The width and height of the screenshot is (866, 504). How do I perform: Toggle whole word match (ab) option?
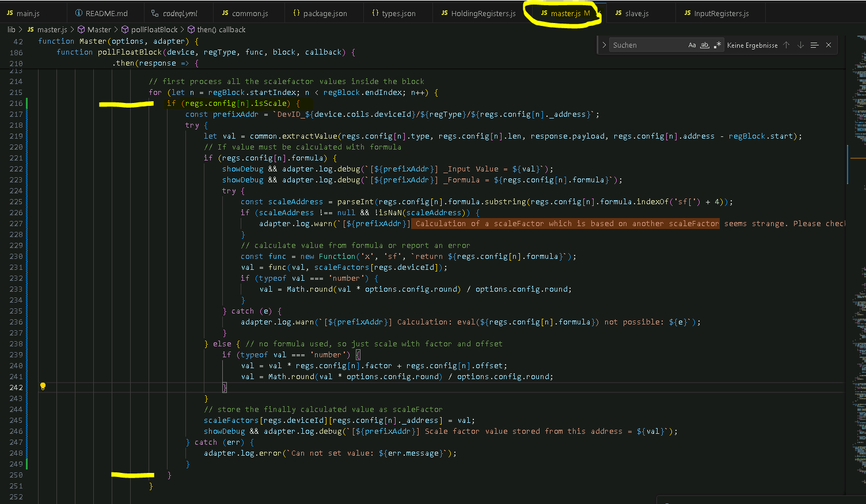(705, 45)
